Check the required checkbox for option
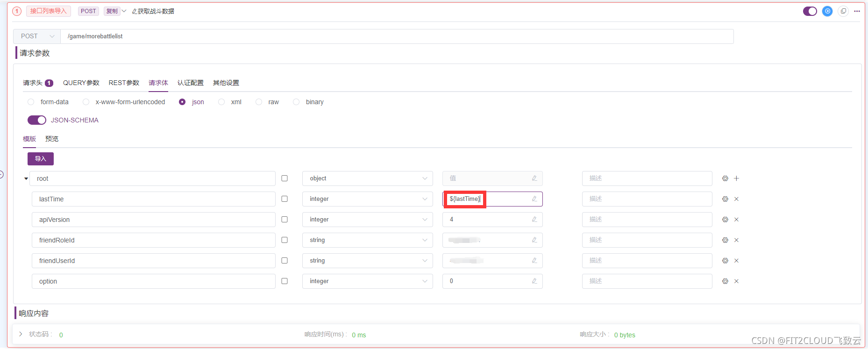This screenshot has height=349, width=868. point(285,281)
